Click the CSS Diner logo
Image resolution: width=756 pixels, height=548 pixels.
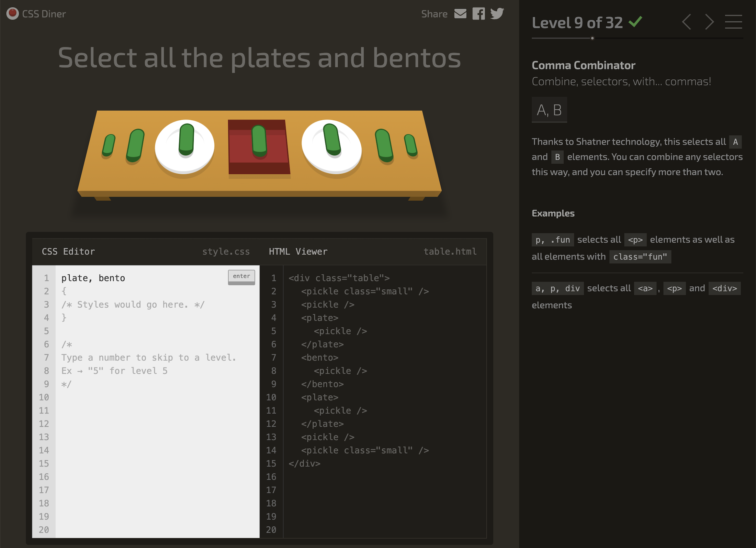tap(36, 14)
